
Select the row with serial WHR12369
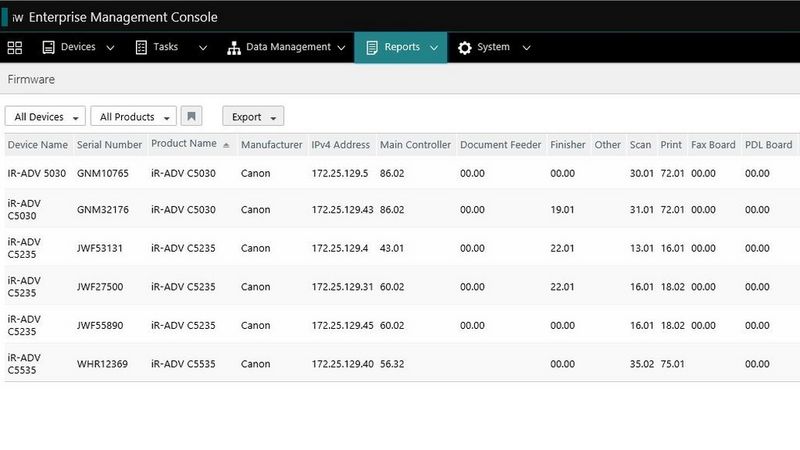click(103, 363)
